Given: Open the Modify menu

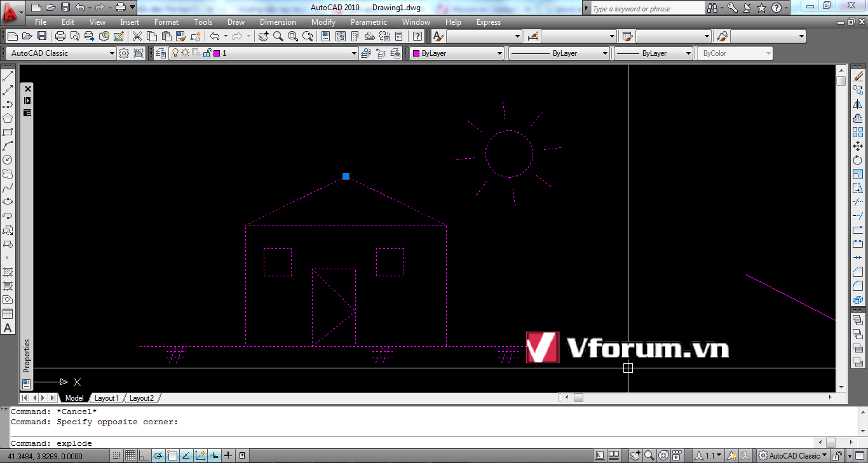Looking at the screenshot, I should (x=323, y=22).
